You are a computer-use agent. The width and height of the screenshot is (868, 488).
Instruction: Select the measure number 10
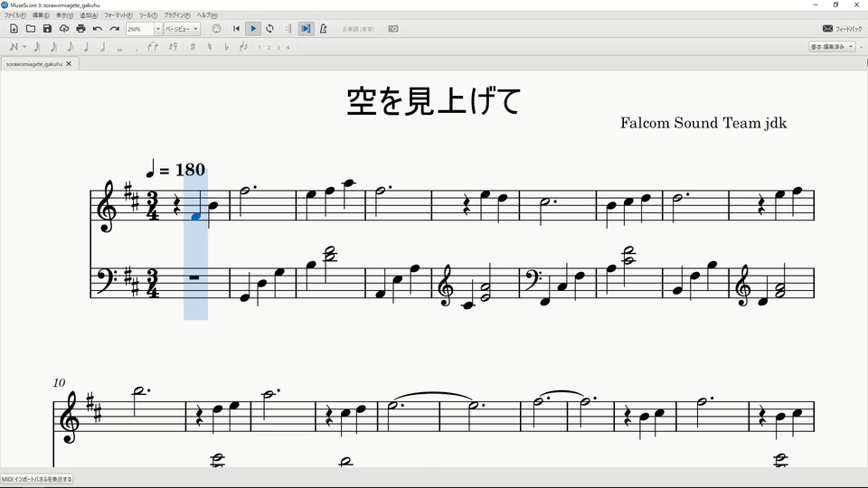tap(60, 382)
